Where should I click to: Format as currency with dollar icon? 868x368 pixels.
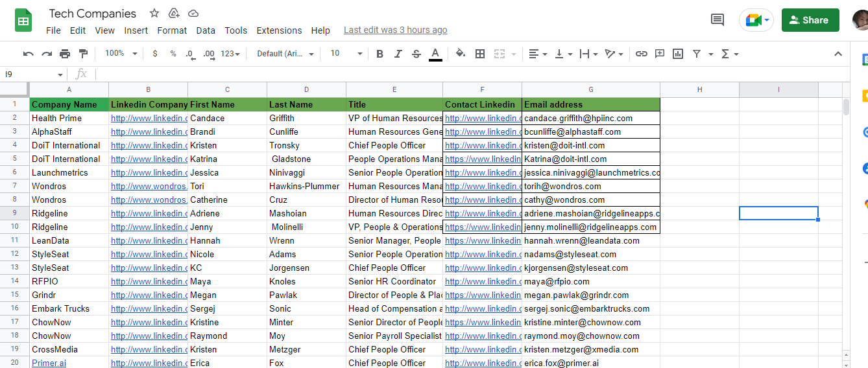[154, 54]
